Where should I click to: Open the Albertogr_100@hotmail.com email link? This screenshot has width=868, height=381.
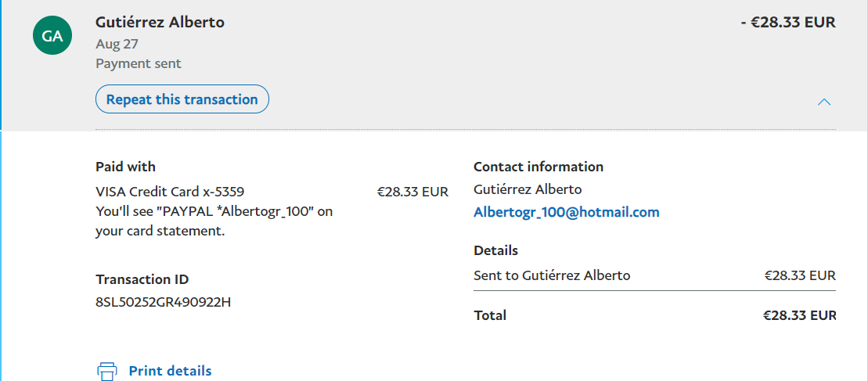point(567,212)
